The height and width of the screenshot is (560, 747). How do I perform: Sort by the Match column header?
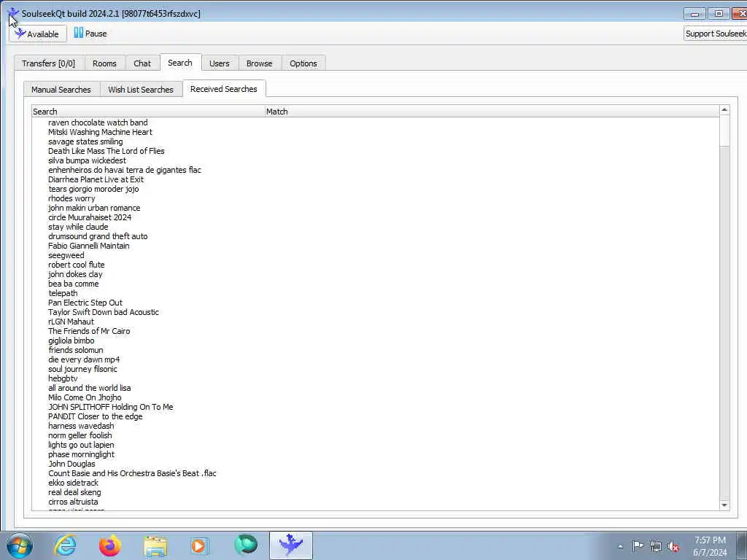tap(492, 112)
